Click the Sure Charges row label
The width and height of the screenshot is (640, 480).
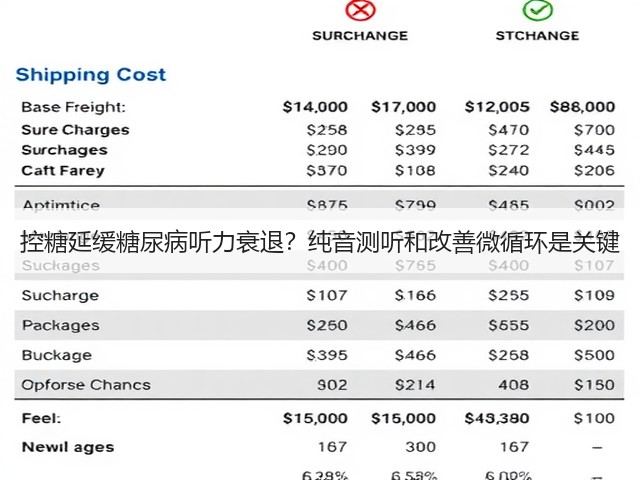tap(76, 130)
